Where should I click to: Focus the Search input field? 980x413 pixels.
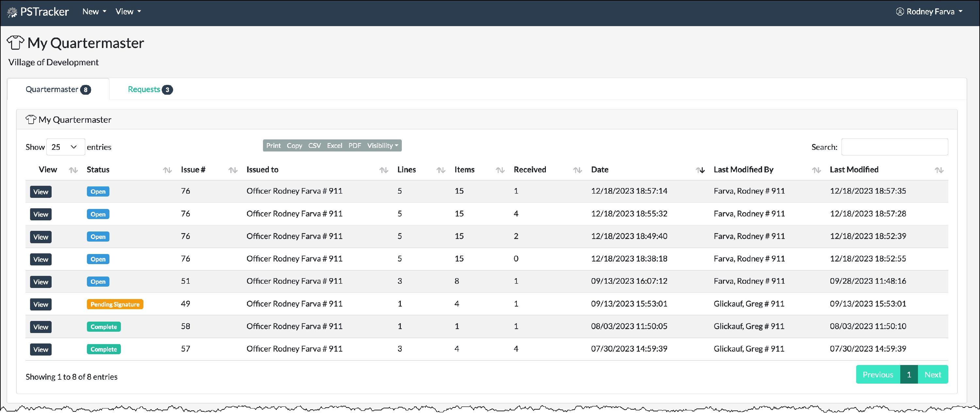point(894,147)
